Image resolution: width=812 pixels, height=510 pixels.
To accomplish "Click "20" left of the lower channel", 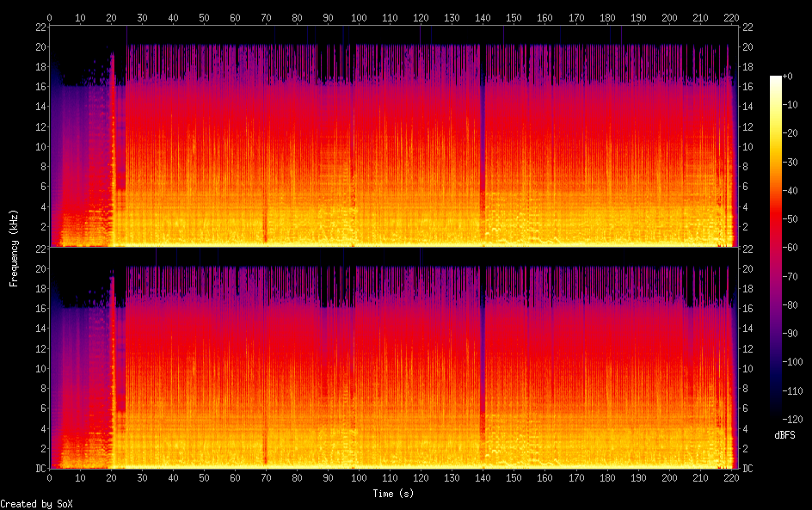I will pos(41,268).
